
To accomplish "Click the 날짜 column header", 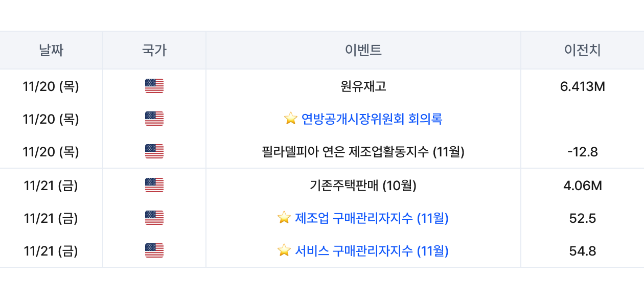I will (51, 50).
